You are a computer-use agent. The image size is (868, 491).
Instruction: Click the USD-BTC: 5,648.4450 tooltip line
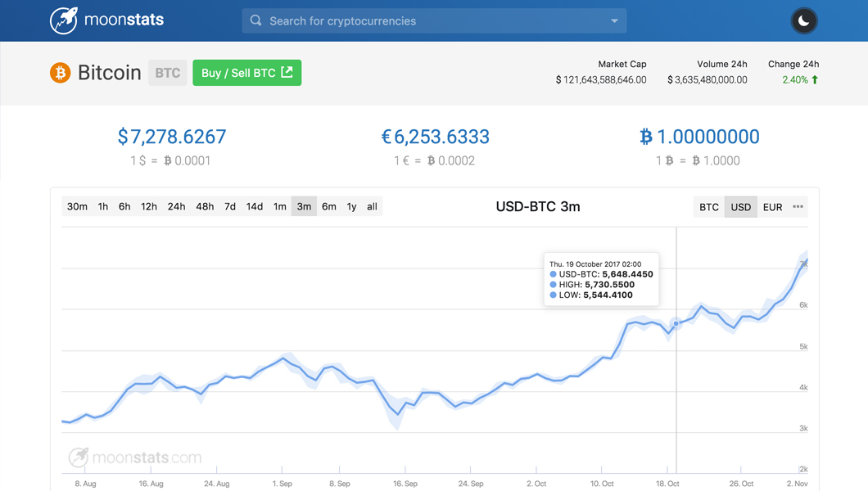click(x=601, y=274)
